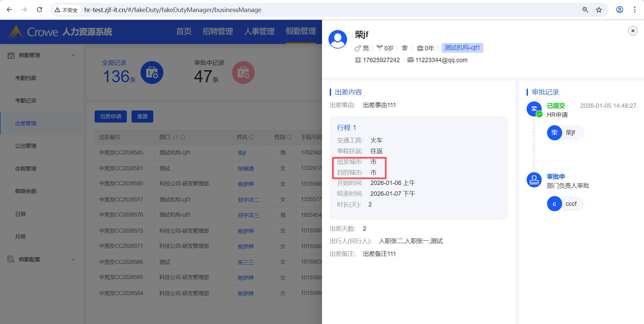Viewport: 644px width, 324px height.
Task: Expand the 假勤配置 sidebar section
Action: click(x=73, y=260)
